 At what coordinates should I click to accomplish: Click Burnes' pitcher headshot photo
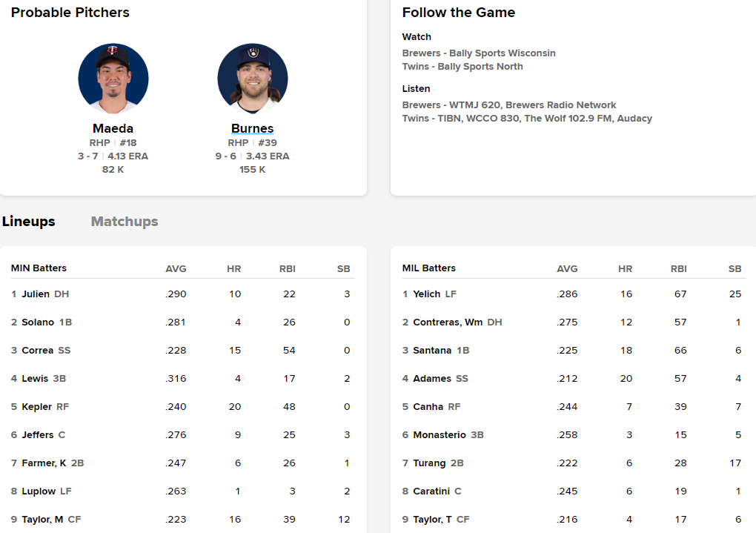point(253,79)
